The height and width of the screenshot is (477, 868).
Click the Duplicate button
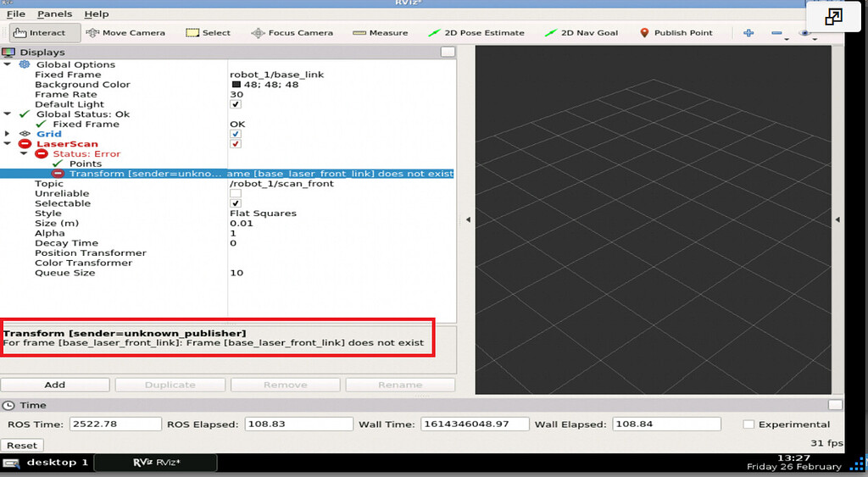[170, 385]
